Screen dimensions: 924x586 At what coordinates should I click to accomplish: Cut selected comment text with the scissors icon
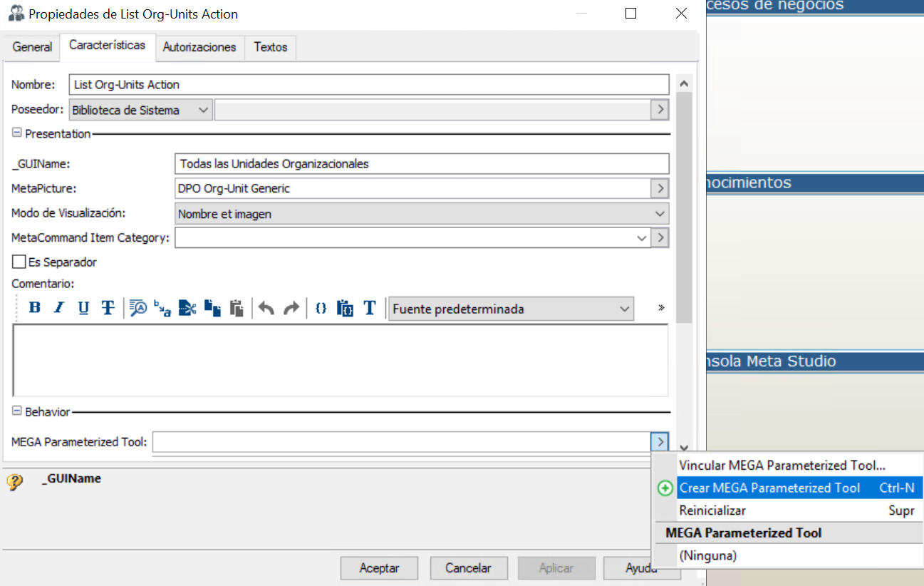[187, 308]
